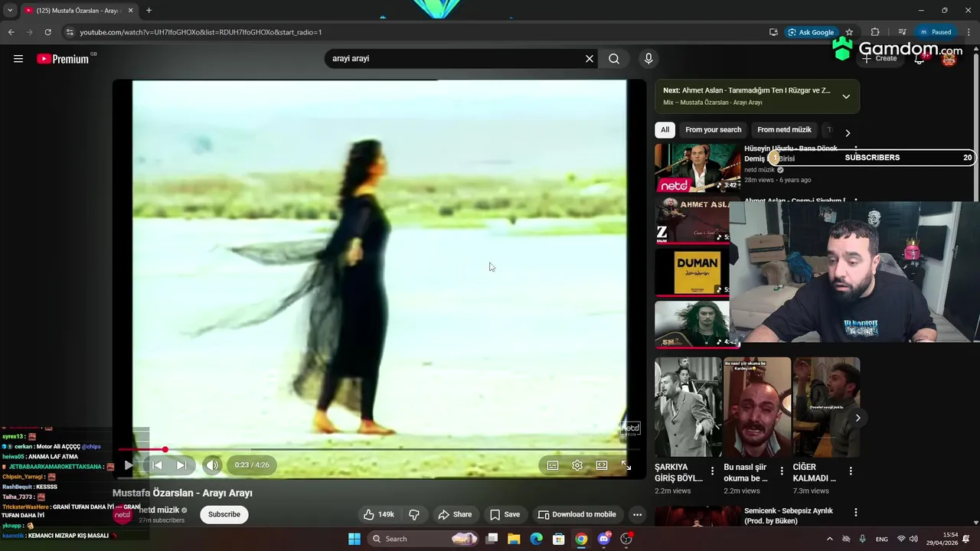Viewport: 980px width, 551px height.
Task: Open File Explorer from the taskbar
Action: [x=514, y=539]
